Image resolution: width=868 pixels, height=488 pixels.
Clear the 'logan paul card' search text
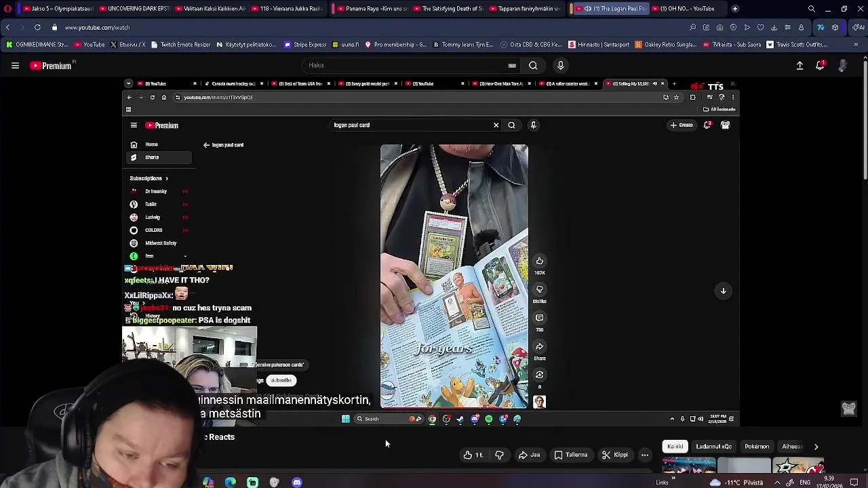496,125
